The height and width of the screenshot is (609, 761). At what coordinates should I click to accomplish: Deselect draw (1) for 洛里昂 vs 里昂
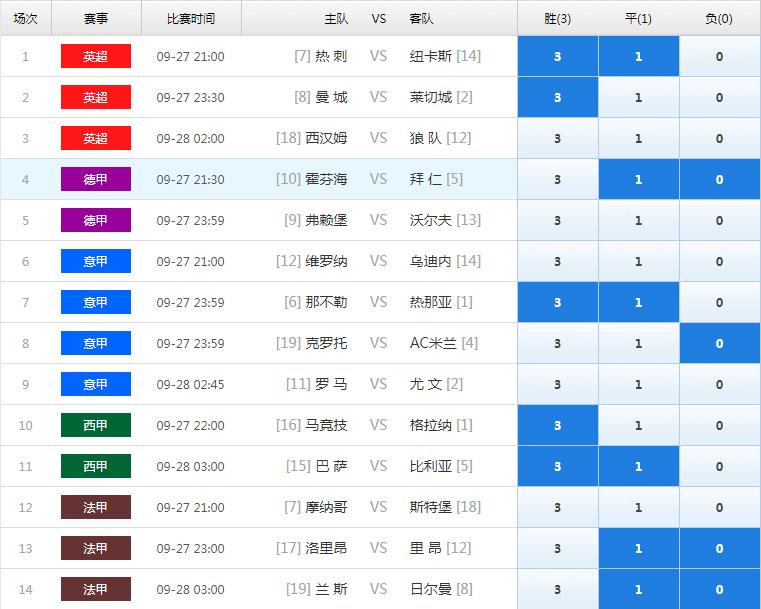639,548
